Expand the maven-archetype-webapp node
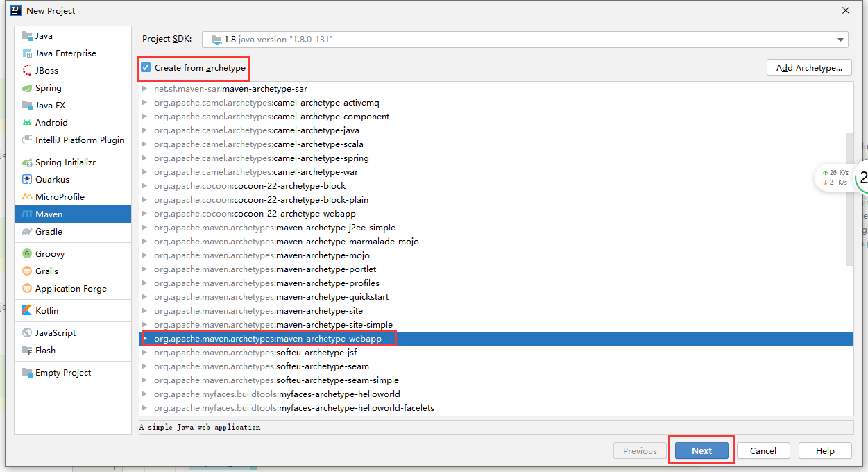This screenshot has width=868, height=472. 144,339
